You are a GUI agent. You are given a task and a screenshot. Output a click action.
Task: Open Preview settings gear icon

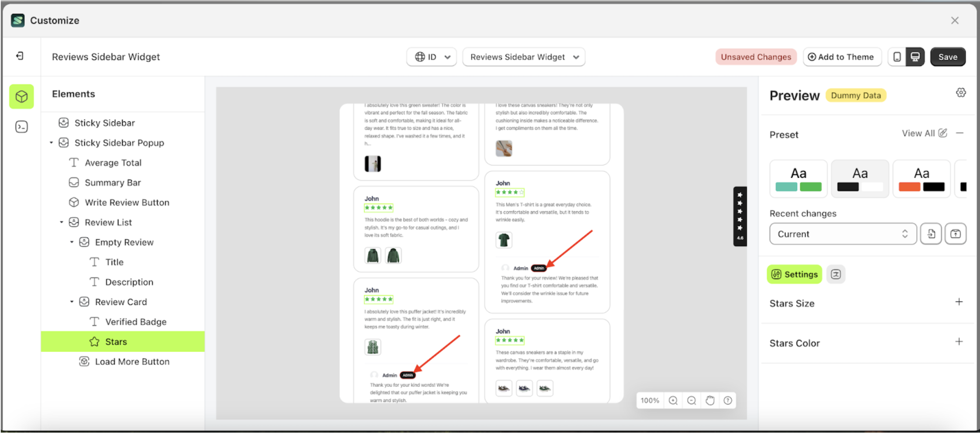tap(961, 93)
